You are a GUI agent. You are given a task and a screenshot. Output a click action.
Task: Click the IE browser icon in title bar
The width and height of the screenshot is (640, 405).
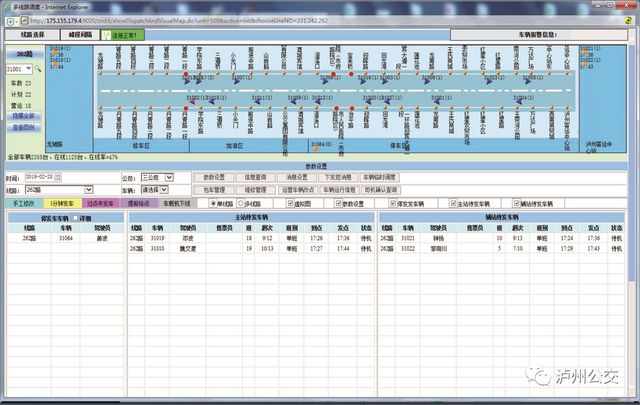tap(6, 5)
